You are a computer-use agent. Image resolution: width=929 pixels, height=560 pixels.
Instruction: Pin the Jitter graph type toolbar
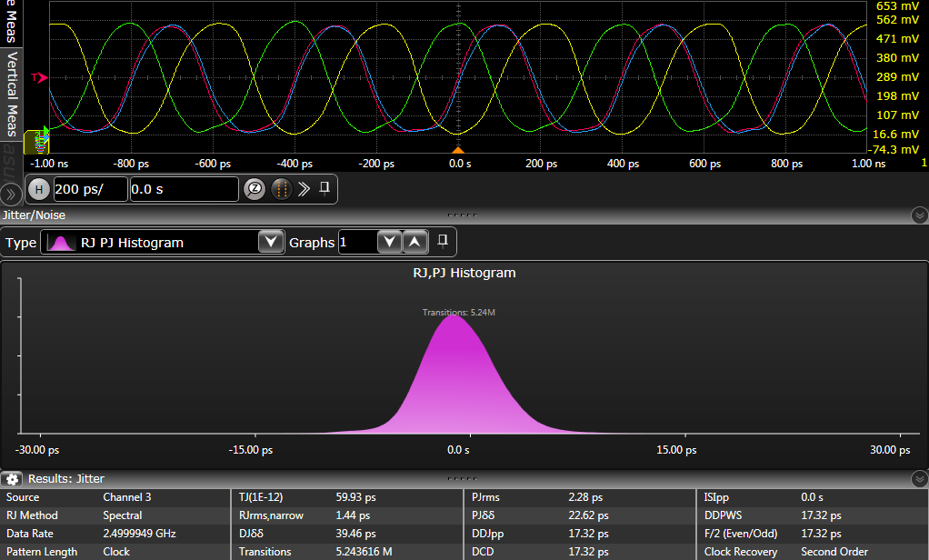click(x=443, y=241)
